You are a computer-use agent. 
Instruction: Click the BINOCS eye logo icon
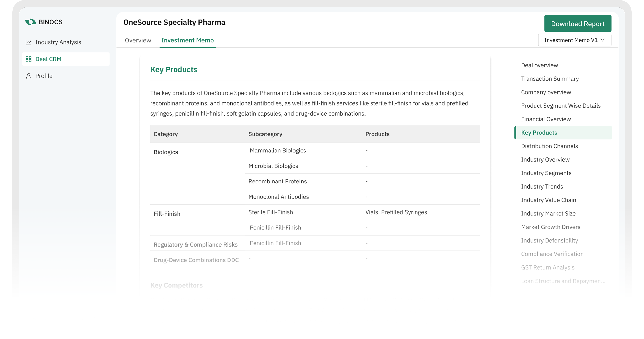[x=30, y=22]
